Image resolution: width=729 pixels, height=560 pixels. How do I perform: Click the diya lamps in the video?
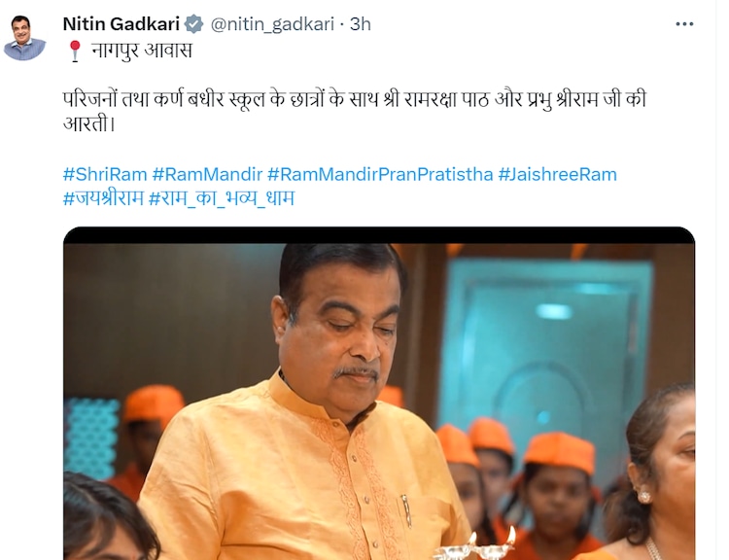476,546
